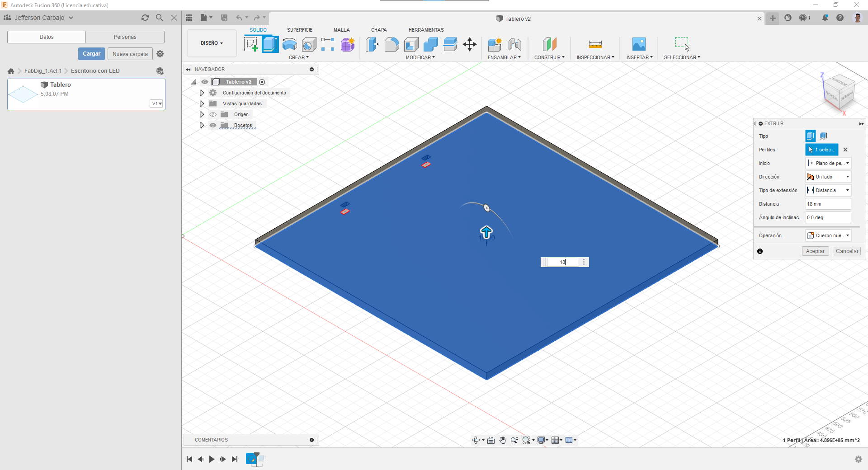Hide the Bocetos folder with eye icon
868x470 pixels.
click(213, 125)
